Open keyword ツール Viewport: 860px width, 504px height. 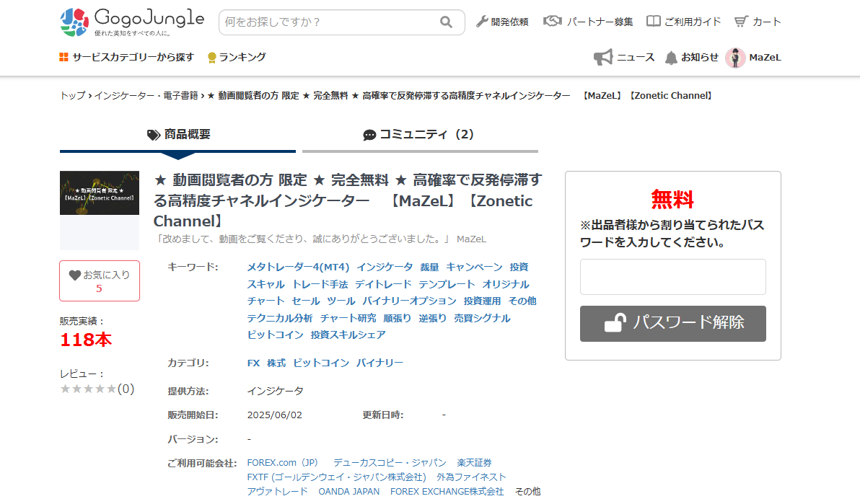coord(341,301)
